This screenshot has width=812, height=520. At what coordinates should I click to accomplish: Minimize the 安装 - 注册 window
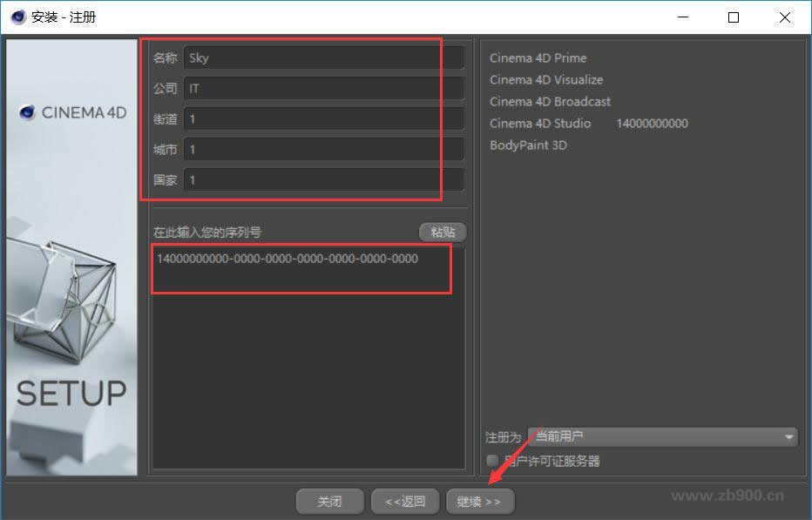coord(684,17)
